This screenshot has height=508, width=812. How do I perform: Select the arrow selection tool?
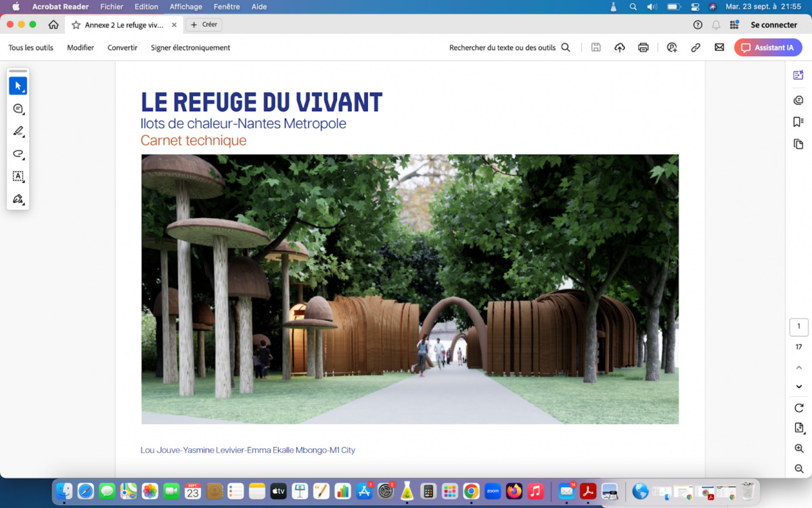coord(18,86)
